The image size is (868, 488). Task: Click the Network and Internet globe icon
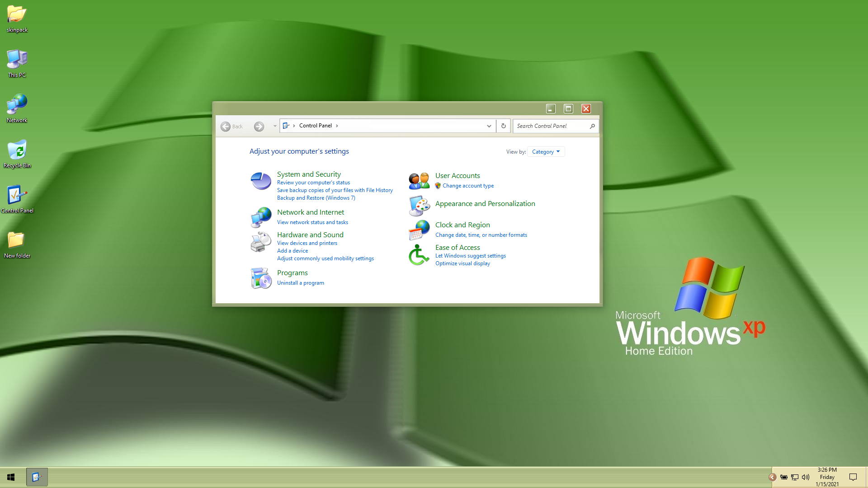click(x=261, y=217)
